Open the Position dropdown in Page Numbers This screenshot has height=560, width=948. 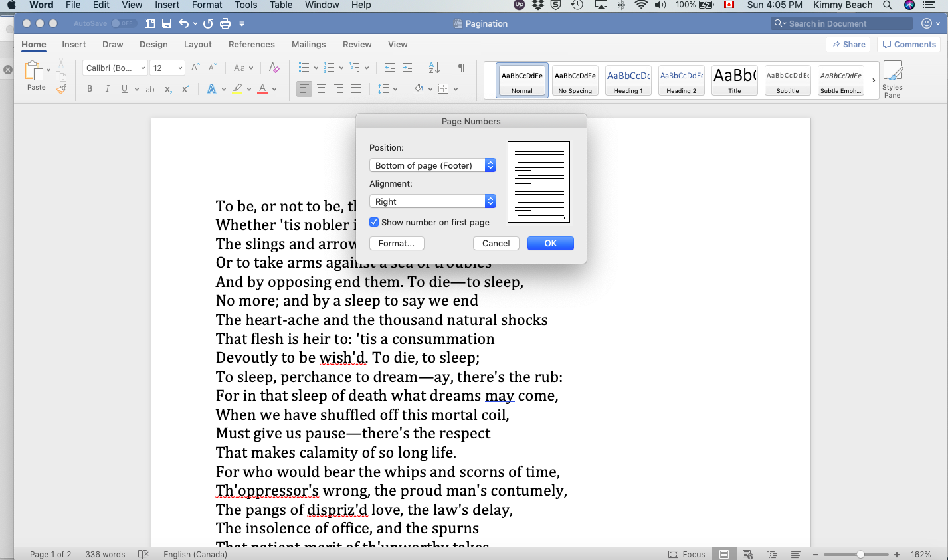click(432, 165)
